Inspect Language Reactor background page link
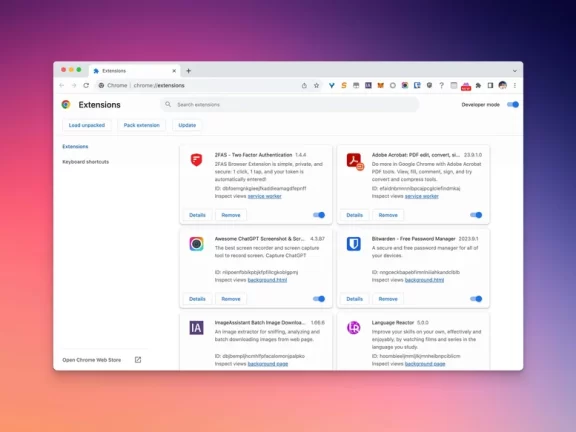The image size is (576, 432). click(425, 364)
